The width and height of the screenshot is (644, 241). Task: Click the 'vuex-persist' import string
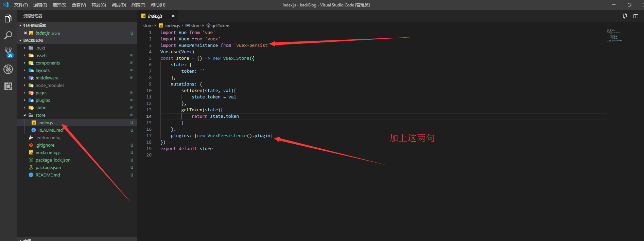pos(252,45)
